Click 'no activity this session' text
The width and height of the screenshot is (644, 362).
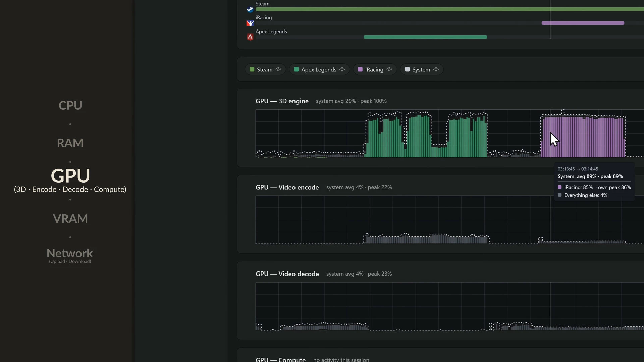(341, 360)
